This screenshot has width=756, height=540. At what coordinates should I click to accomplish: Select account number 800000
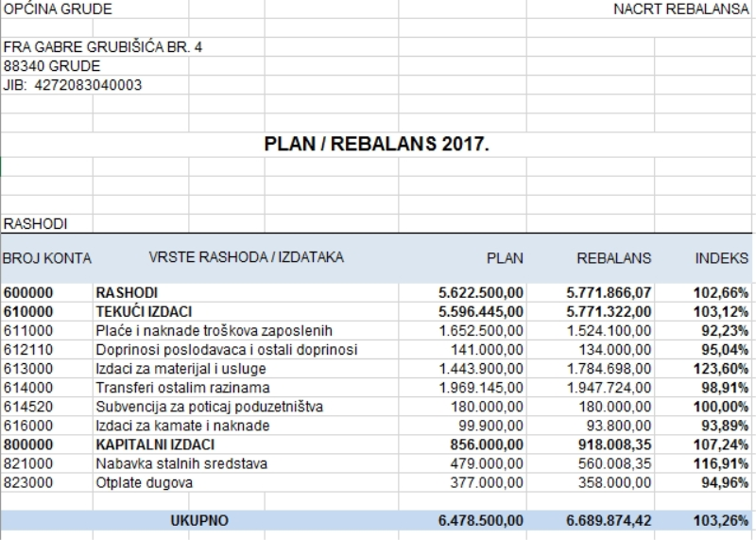tap(28, 444)
